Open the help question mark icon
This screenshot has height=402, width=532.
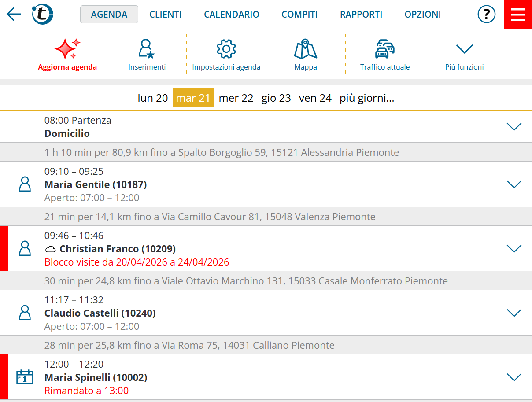tap(487, 15)
